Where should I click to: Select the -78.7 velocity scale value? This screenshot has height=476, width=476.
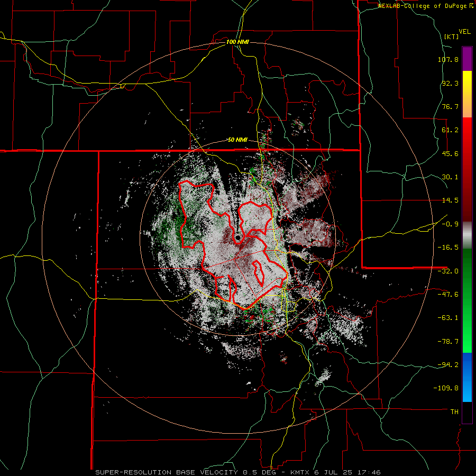click(448, 342)
